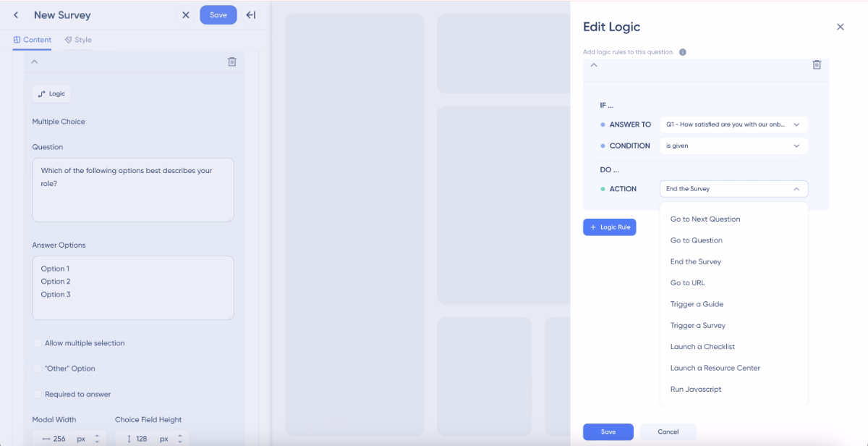Click into the Answer Options text area
Viewport: 868px width, 446px height.
pos(133,287)
